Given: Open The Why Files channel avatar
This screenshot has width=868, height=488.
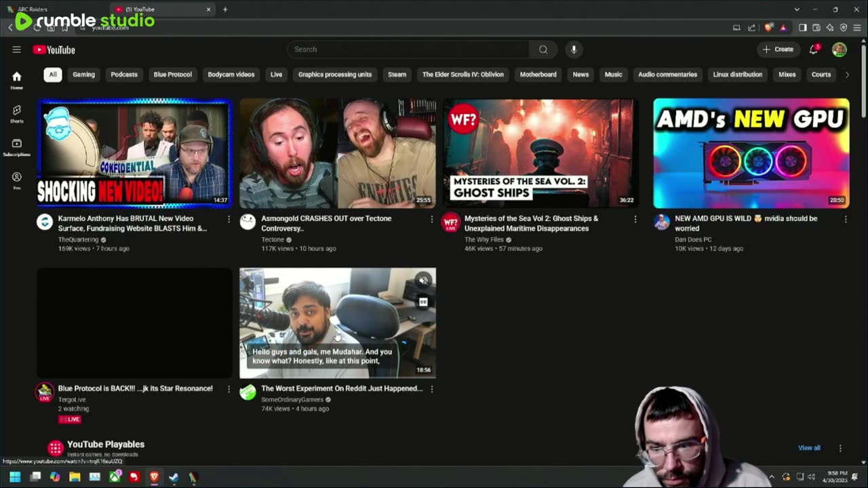Looking at the screenshot, I should click(x=451, y=222).
